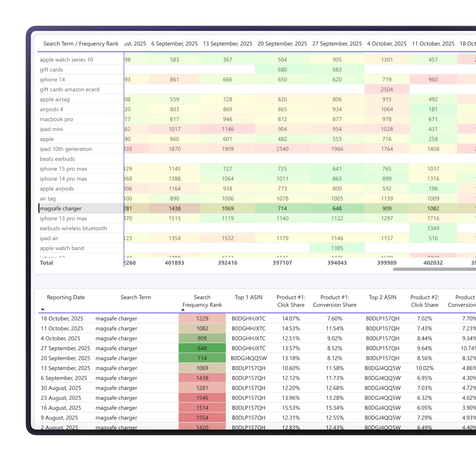The height and width of the screenshot is (461, 476).
Task: Click the Product #1: Click Share header
Action: click(x=291, y=301)
